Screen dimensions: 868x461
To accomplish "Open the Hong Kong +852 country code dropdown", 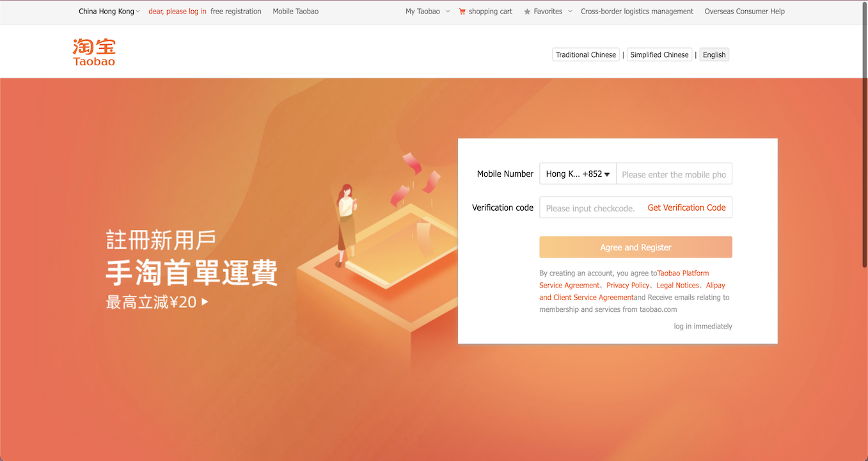I will tap(578, 174).
